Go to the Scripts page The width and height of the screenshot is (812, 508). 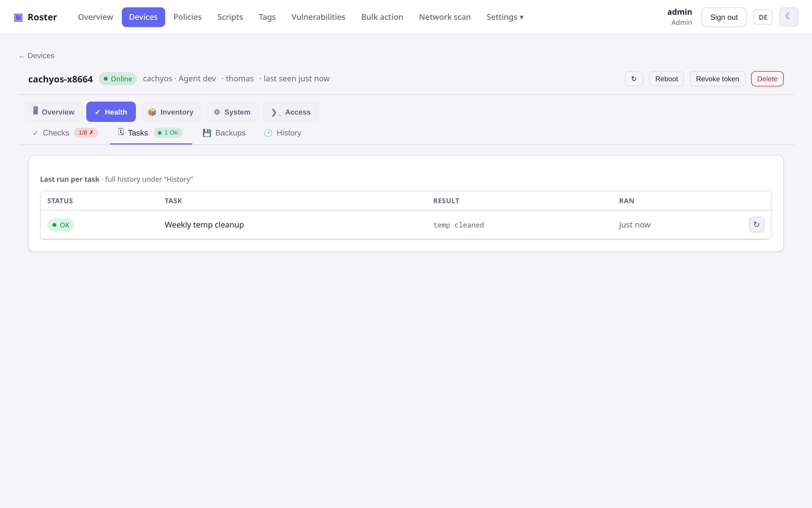(x=230, y=17)
